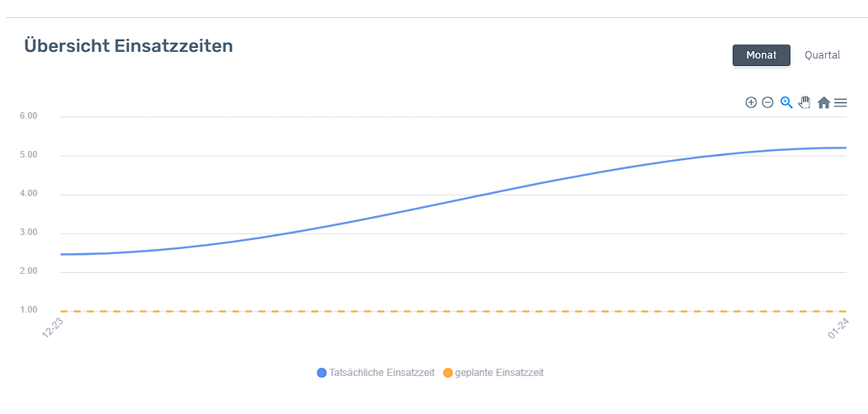The height and width of the screenshot is (414, 868).
Task: Click the 6.00 y-axis label
Action: (x=28, y=116)
